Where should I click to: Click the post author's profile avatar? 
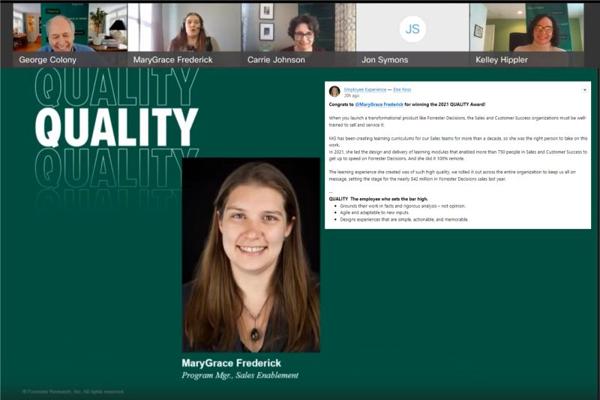click(x=334, y=91)
